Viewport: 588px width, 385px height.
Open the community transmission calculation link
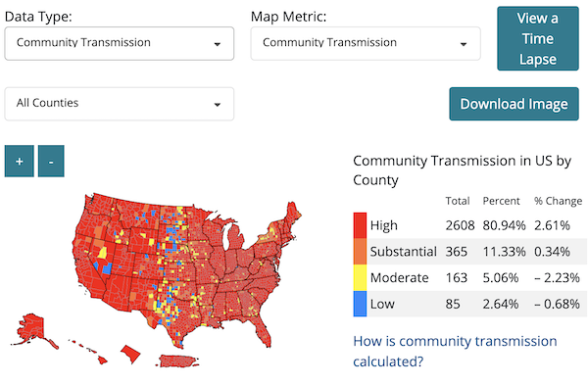(455, 352)
